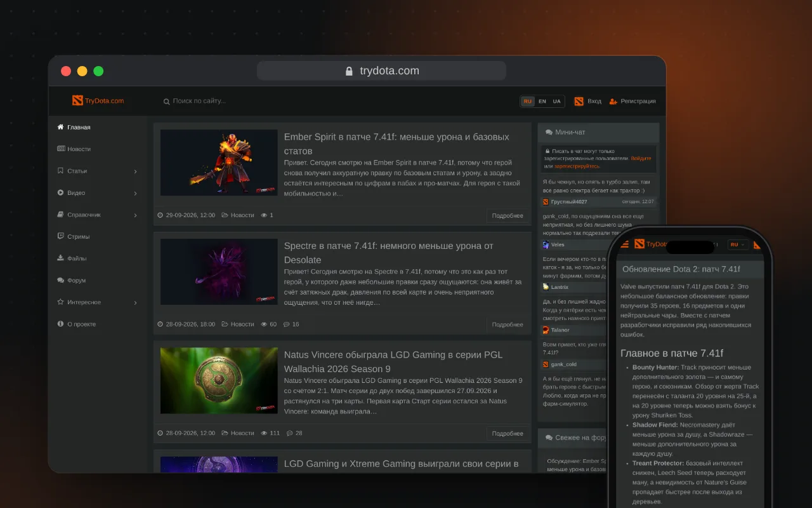Click the play icon next to Видео
812x508 pixels.
(61, 192)
